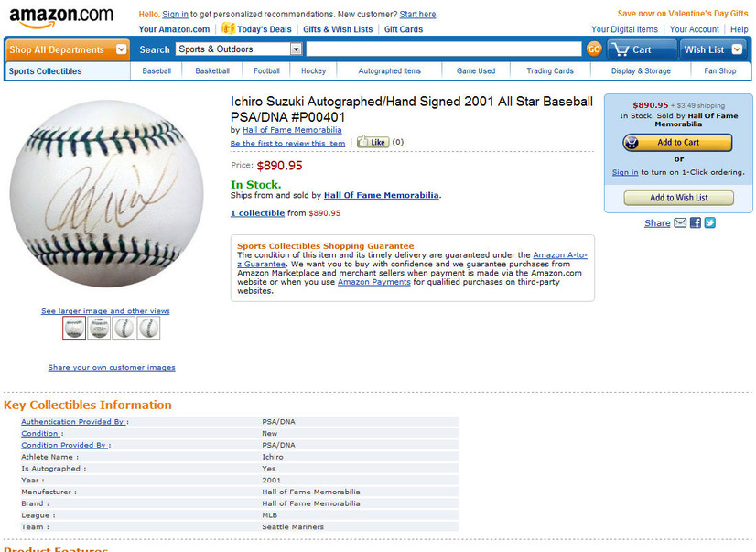Click into the search text field
The width and height of the screenshot is (756, 552).
click(x=444, y=49)
